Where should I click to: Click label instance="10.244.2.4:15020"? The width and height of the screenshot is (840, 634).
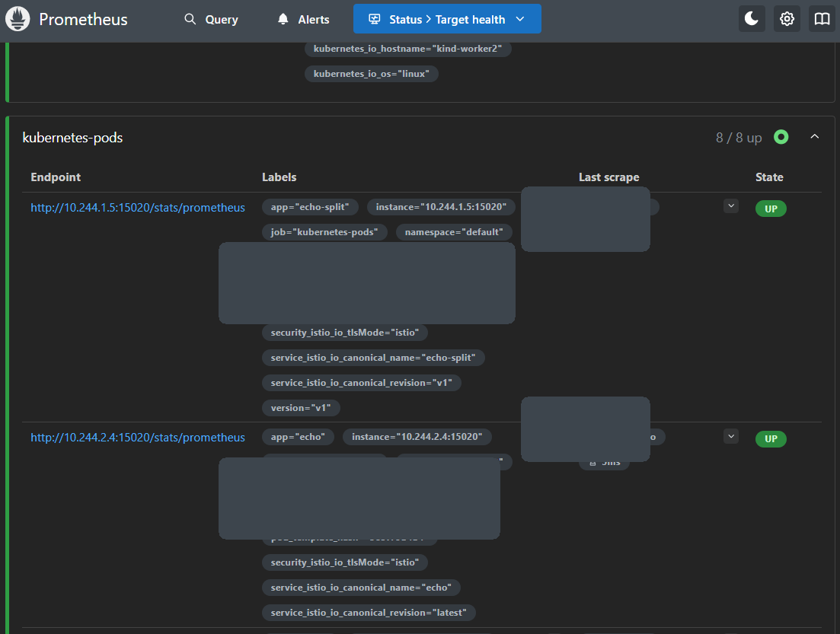(417, 437)
